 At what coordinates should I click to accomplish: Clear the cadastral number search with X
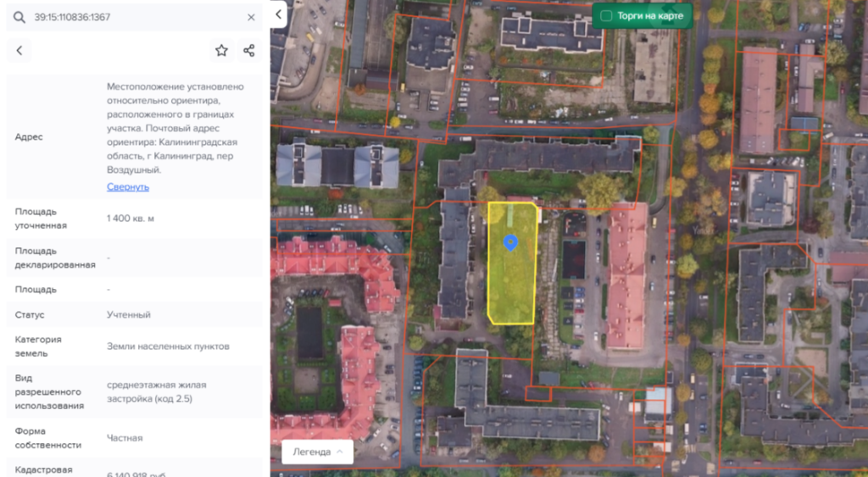251,17
